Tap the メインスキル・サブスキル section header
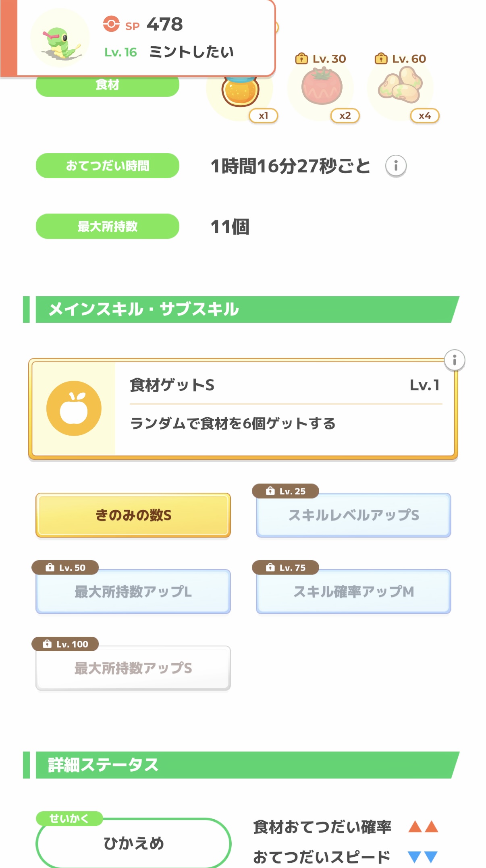Image resolution: width=486 pixels, height=868 pixels. (242, 309)
